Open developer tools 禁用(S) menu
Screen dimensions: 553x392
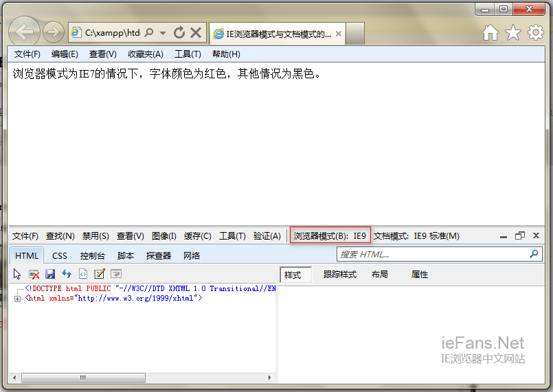point(95,236)
